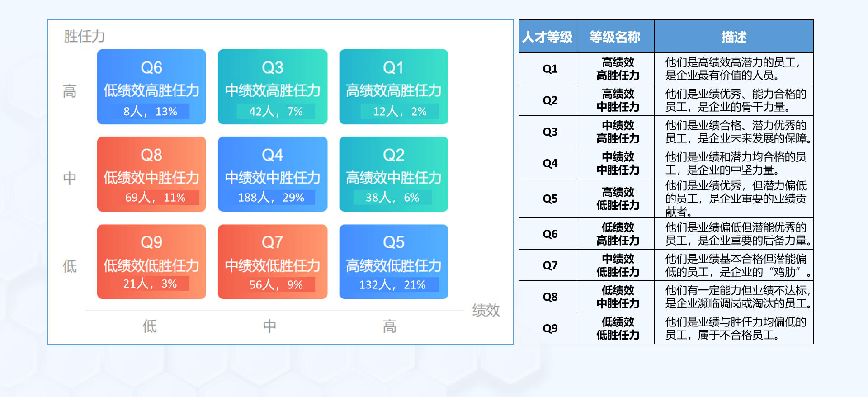Open the Q9 低绩效低胜任力 tile

click(x=151, y=261)
